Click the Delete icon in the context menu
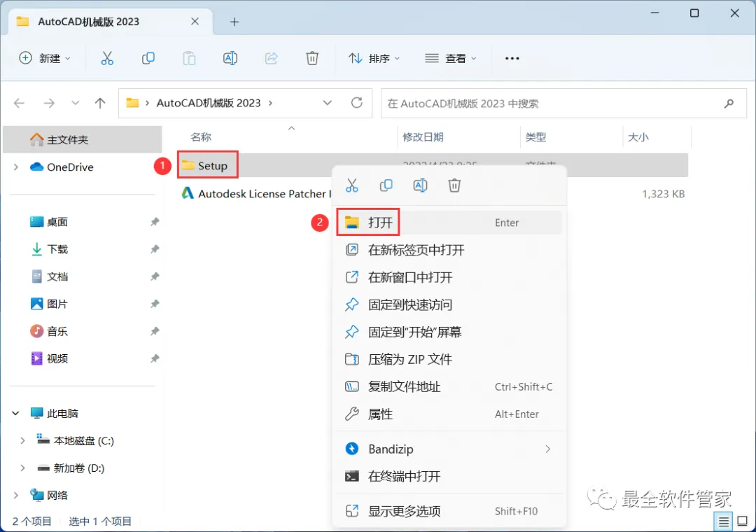756x532 pixels. tap(454, 185)
